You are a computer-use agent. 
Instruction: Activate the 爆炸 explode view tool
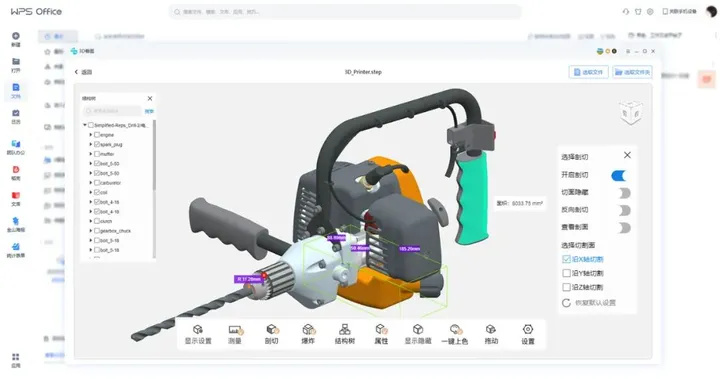tap(308, 334)
